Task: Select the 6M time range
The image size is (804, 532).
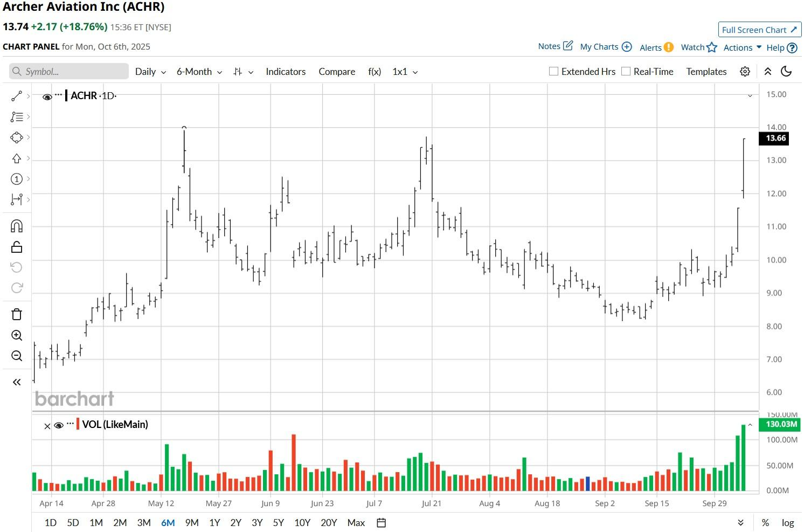Action: coord(168,523)
